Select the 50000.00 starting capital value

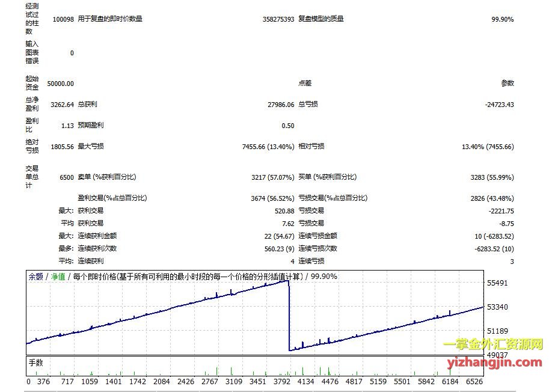click(x=60, y=84)
